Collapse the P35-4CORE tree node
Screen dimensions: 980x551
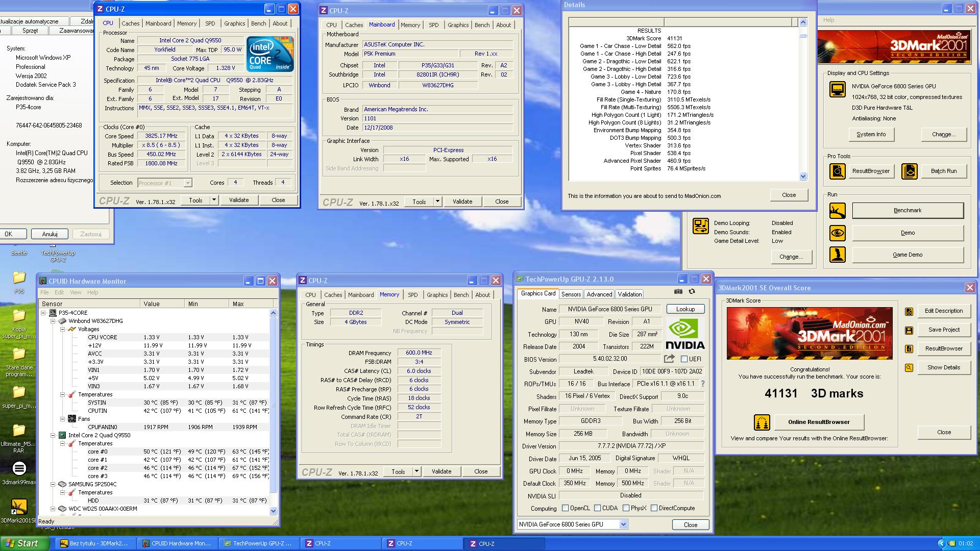tap(43, 313)
